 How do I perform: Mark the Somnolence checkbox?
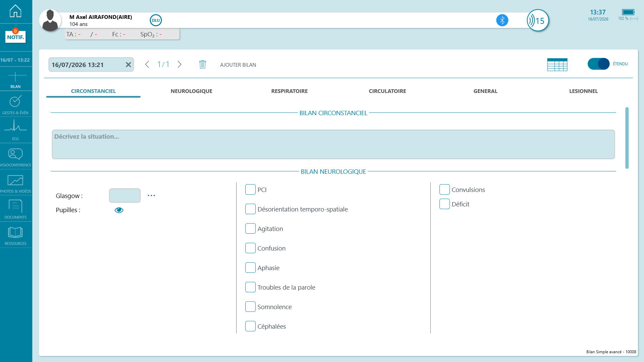click(250, 307)
